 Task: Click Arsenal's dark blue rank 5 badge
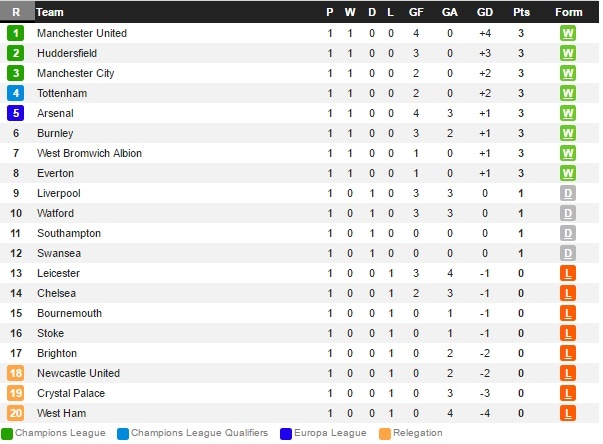pos(16,113)
